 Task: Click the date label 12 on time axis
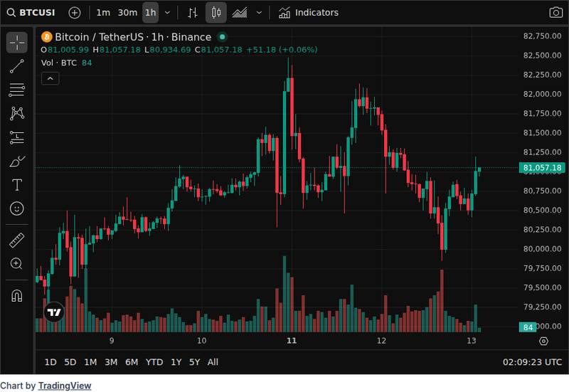click(381, 341)
